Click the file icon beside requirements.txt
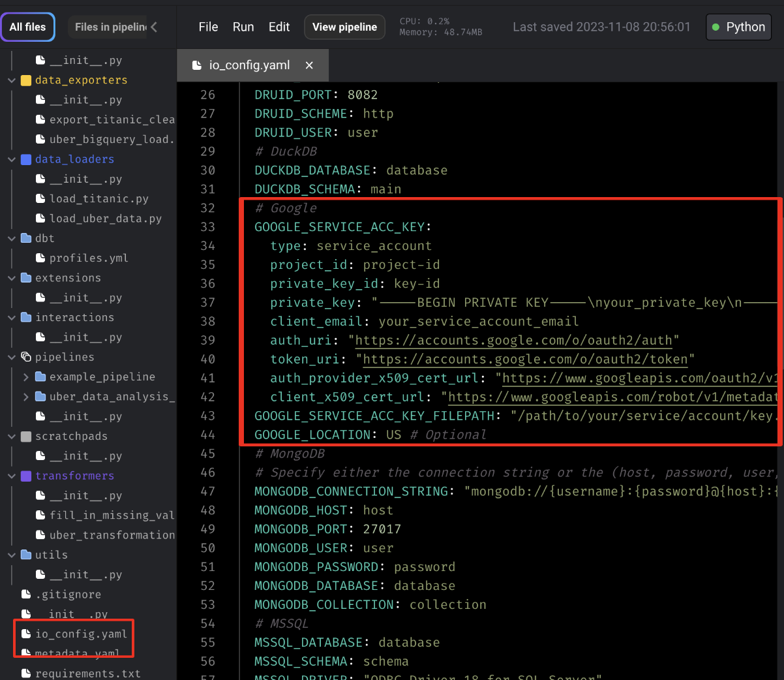 pos(26,673)
